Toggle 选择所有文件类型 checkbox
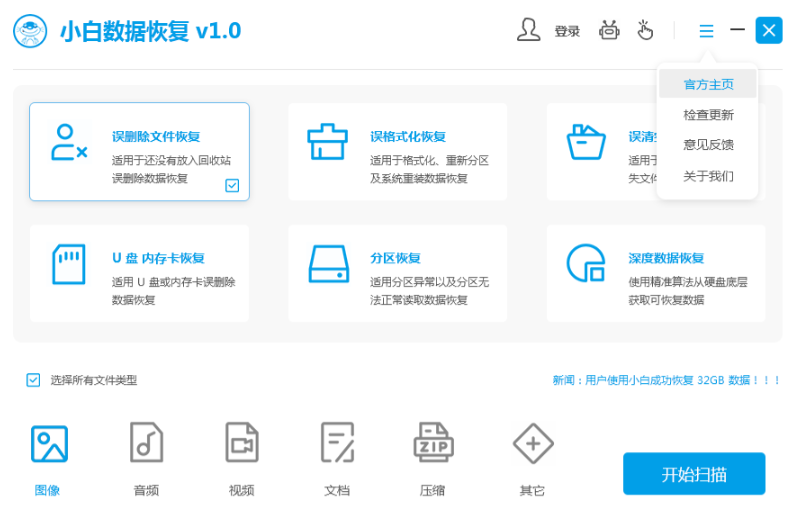 (33, 380)
